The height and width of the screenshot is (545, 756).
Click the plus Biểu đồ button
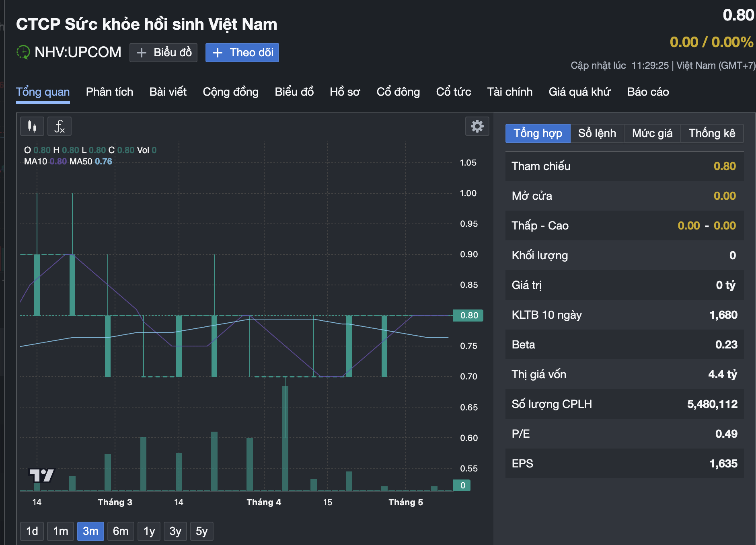[163, 53]
